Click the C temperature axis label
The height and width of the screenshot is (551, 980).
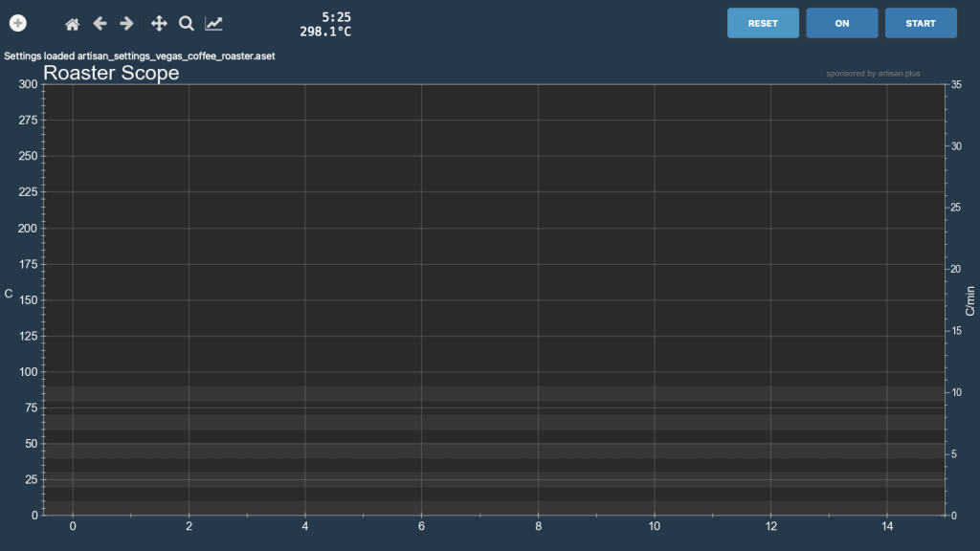point(8,294)
